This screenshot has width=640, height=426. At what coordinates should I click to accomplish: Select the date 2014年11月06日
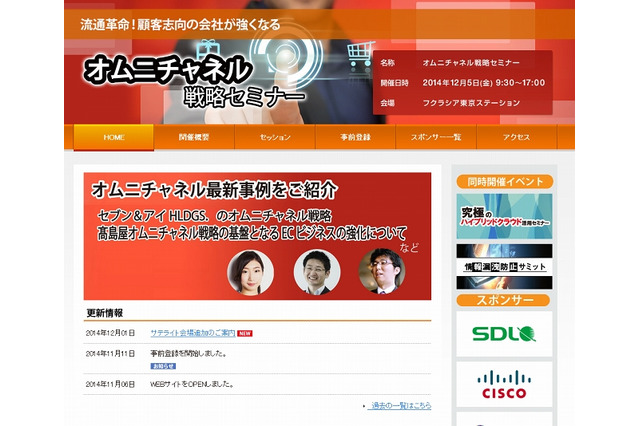point(110,384)
